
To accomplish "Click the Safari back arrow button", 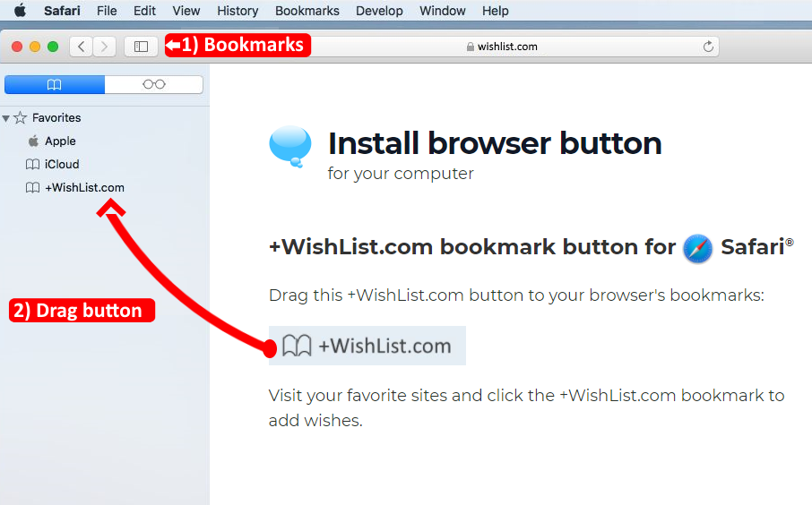I will click(x=81, y=47).
